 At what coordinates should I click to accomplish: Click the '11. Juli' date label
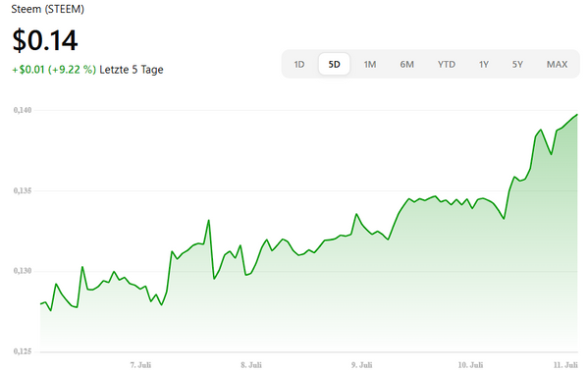click(565, 365)
